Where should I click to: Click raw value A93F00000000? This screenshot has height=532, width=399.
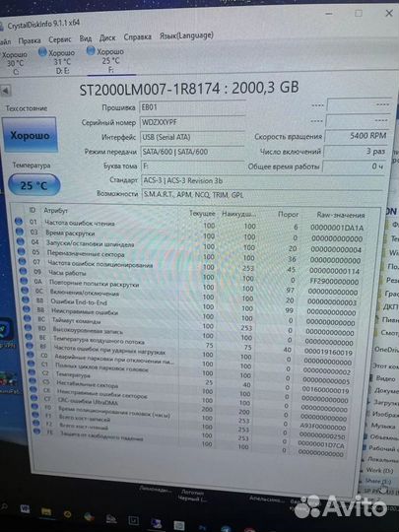[323, 428]
